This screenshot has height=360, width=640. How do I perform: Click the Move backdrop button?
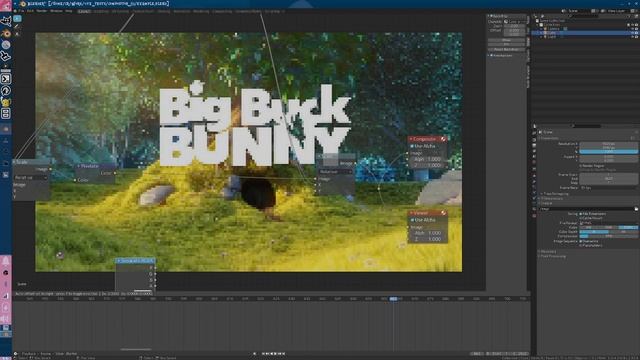coord(506,40)
